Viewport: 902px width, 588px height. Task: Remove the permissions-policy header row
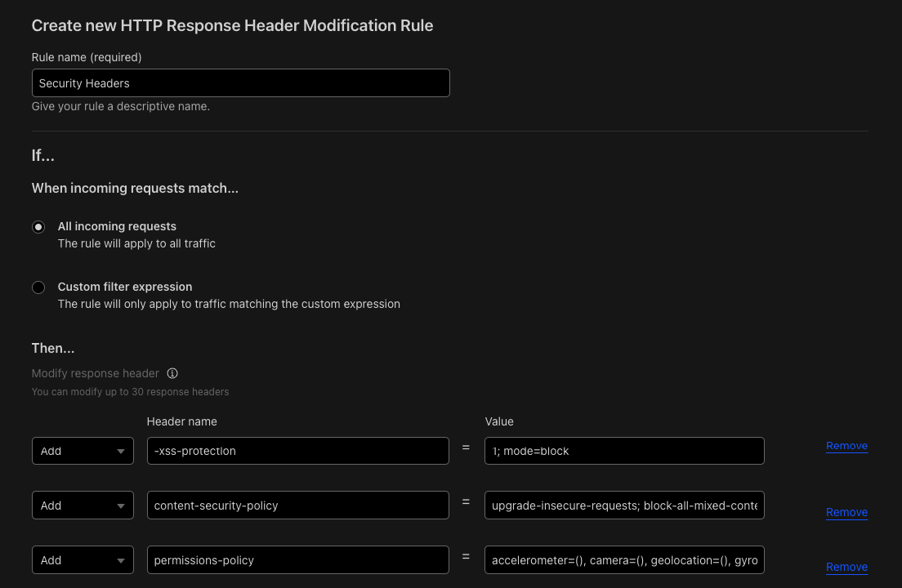[846, 567]
